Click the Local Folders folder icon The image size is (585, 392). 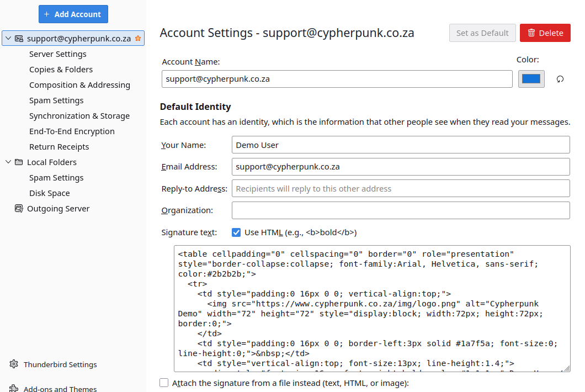click(19, 162)
